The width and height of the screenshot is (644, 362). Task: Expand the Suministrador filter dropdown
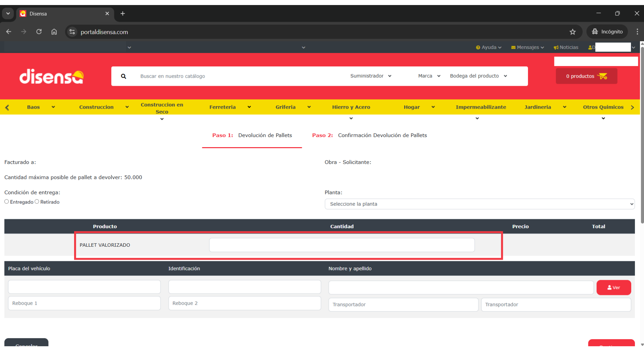click(371, 76)
